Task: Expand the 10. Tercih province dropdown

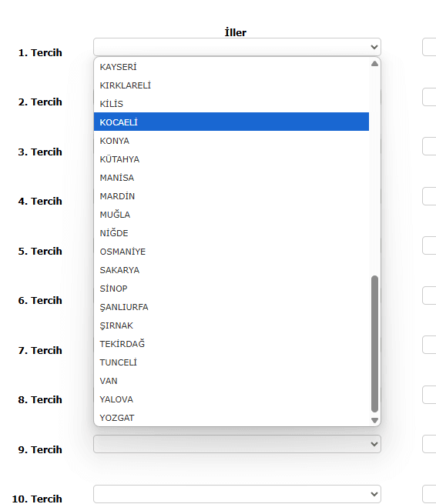Action: (237, 494)
